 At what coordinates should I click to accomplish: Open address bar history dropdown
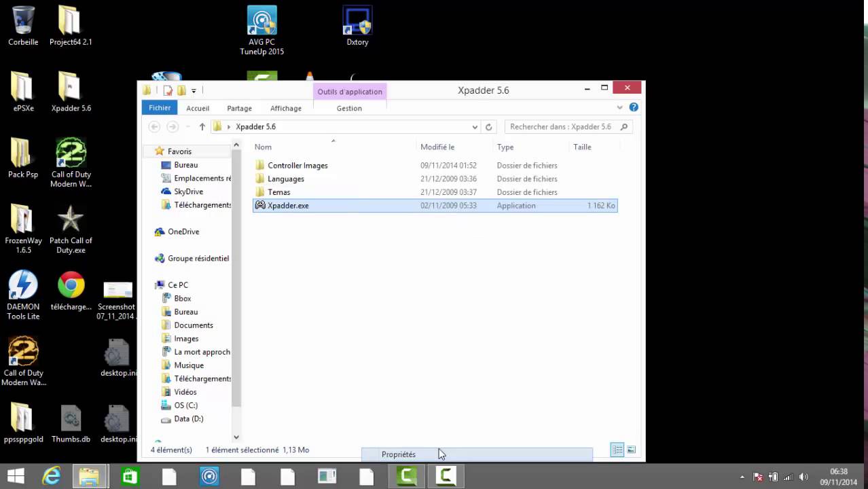[475, 127]
